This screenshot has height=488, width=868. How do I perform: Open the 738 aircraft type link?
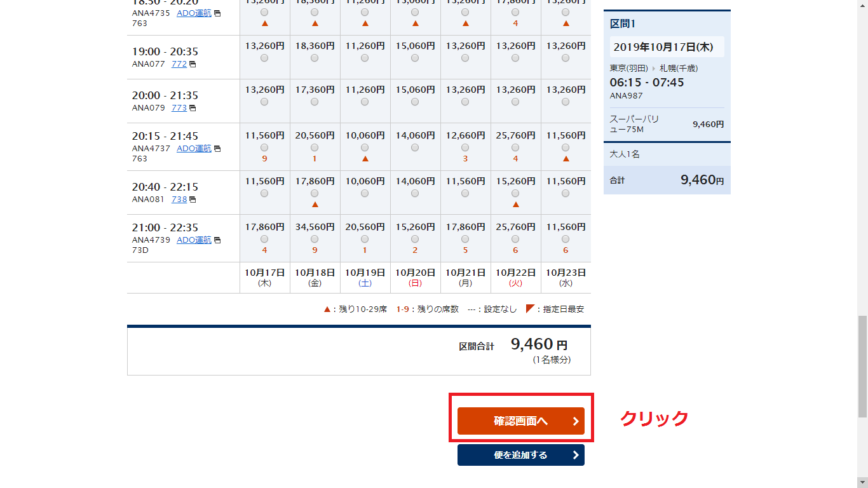179,200
